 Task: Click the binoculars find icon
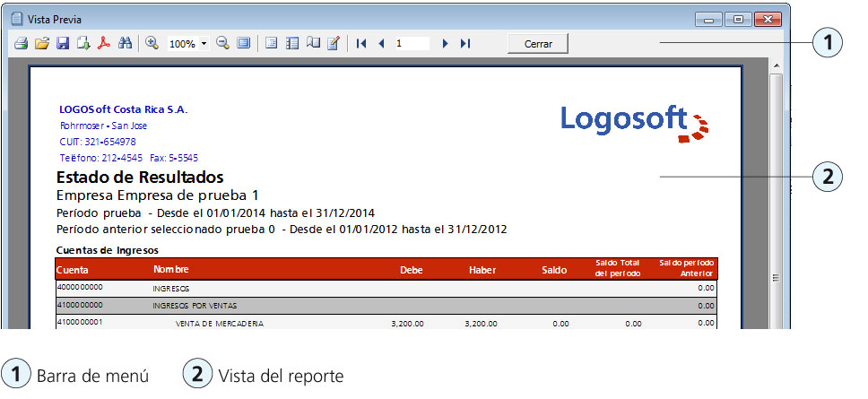126,43
